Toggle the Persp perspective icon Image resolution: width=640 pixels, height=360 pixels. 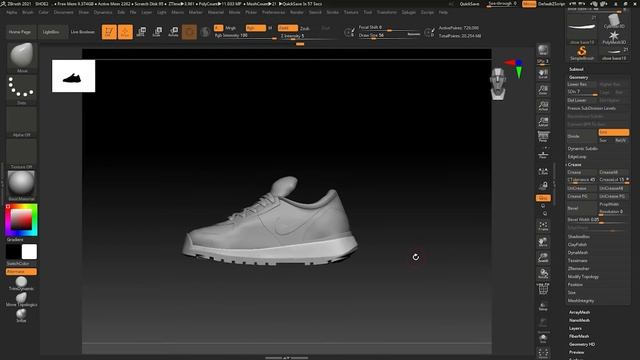coord(543,136)
